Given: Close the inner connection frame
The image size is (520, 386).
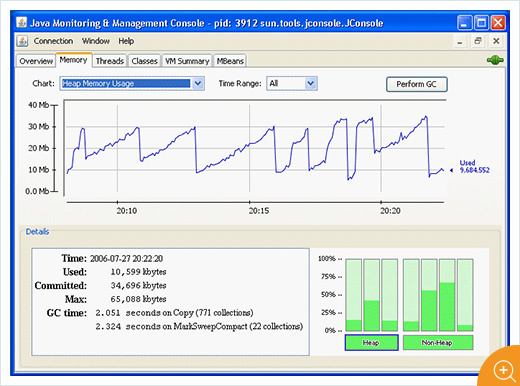Looking at the screenshot, I should click(496, 41).
